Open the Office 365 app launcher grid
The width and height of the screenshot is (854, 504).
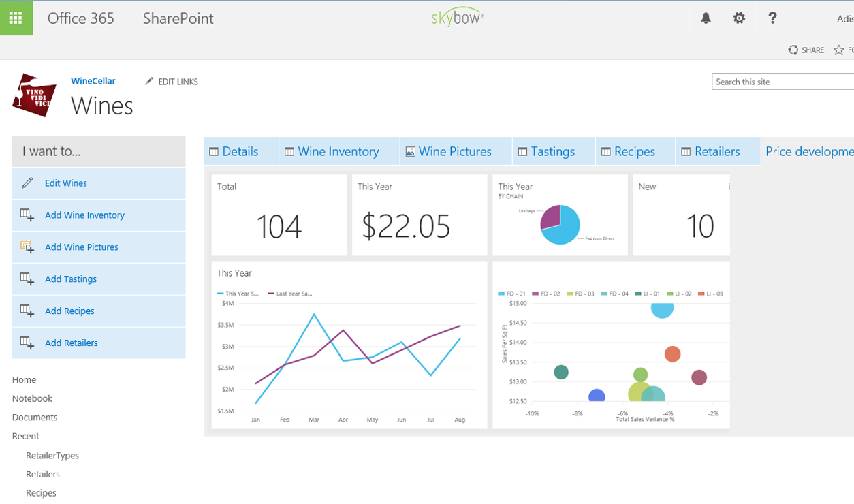coord(16,18)
